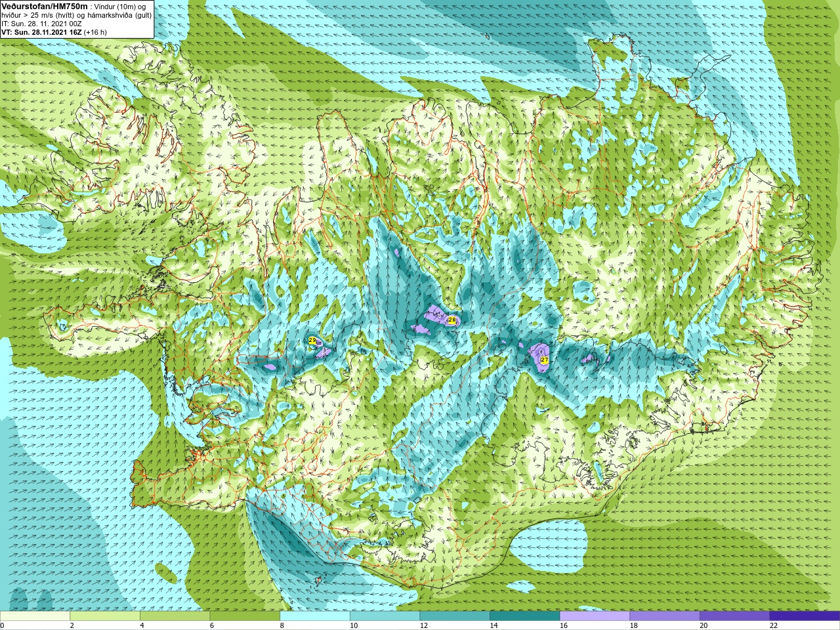Click the yellow gust marker labeled 27
Viewport: 840px width, 630px height.
[544, 360]
